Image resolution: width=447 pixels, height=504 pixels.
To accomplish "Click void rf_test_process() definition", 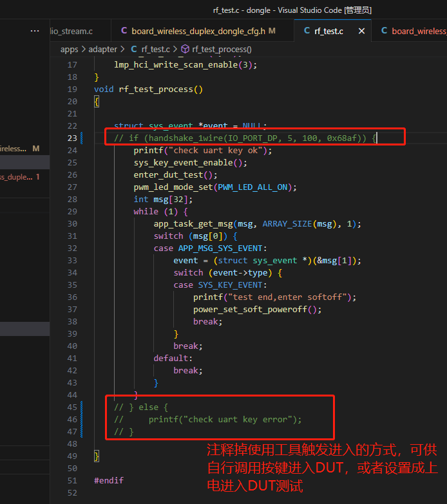I will click(148, 89).
